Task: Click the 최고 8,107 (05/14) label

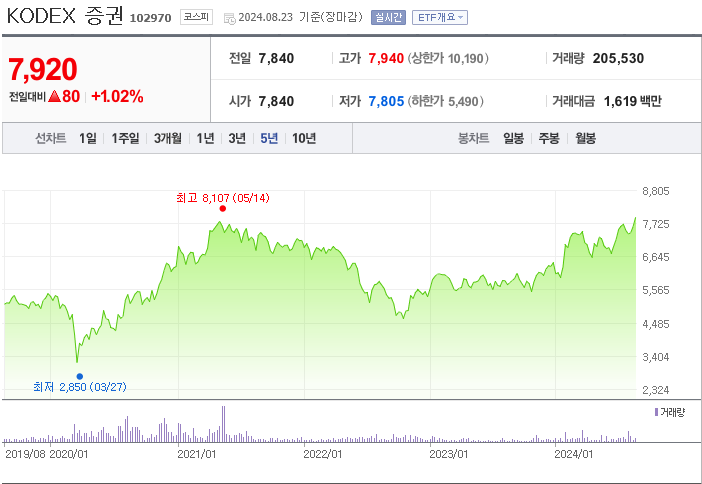Action: (x=223, y=198)
